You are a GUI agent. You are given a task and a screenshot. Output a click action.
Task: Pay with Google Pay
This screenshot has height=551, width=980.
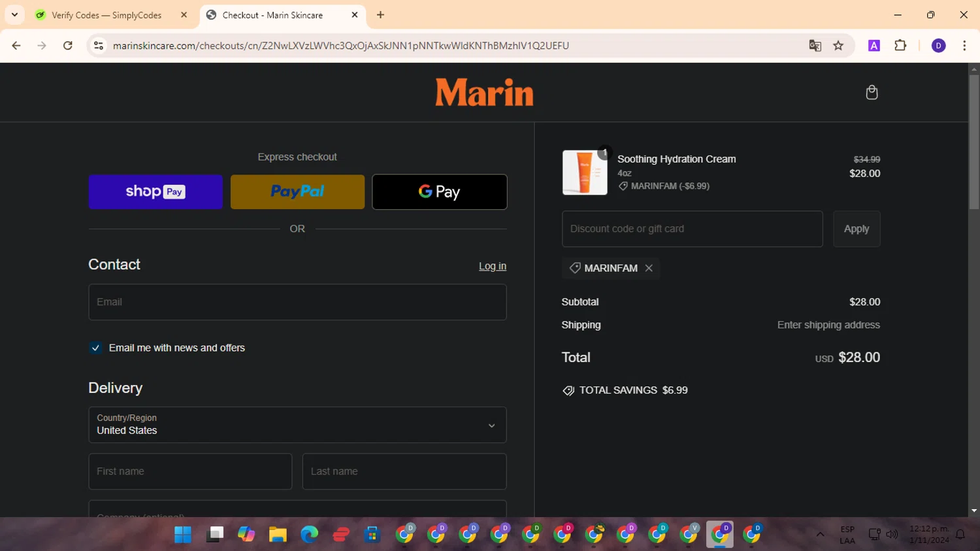pyautogui.click(x=440, y=192)
